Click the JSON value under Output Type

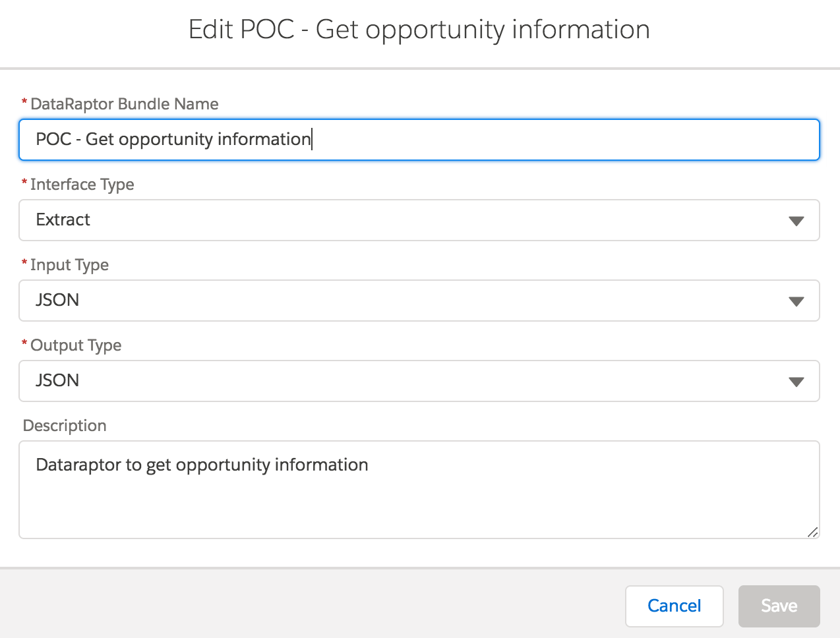pyautogui.click(x=57, y=381)
